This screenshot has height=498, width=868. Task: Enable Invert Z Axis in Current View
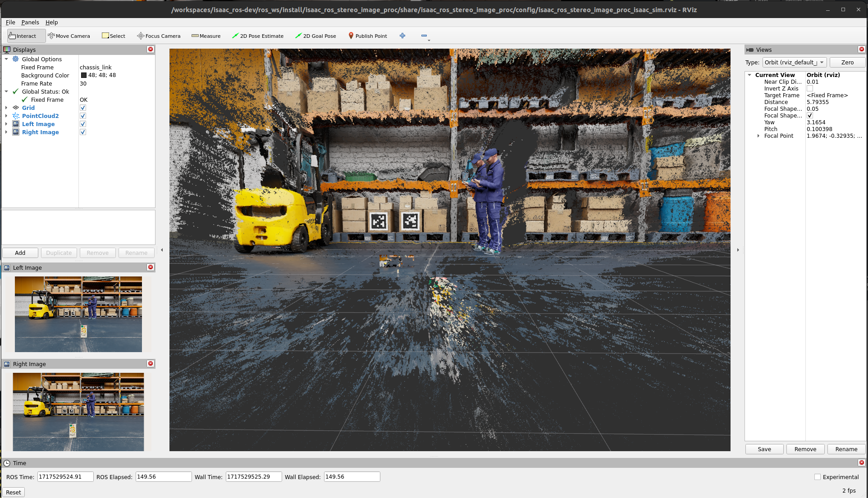coord(810,88)
